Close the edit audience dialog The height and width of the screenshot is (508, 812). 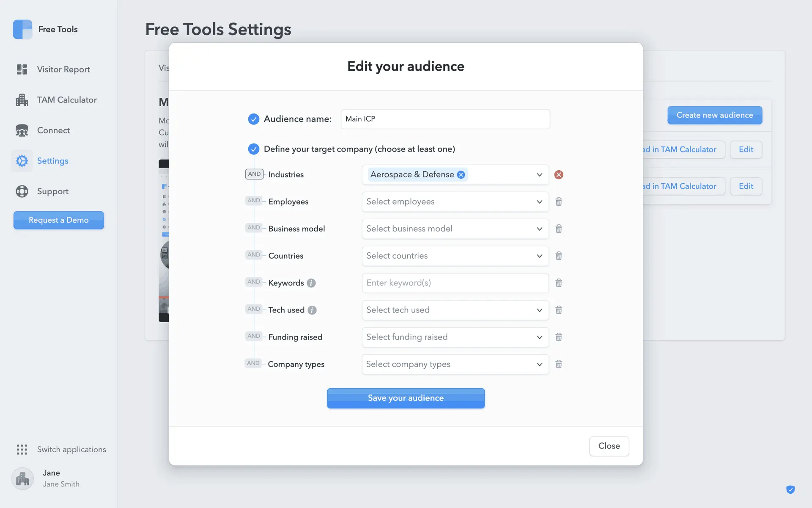(609, 446)
